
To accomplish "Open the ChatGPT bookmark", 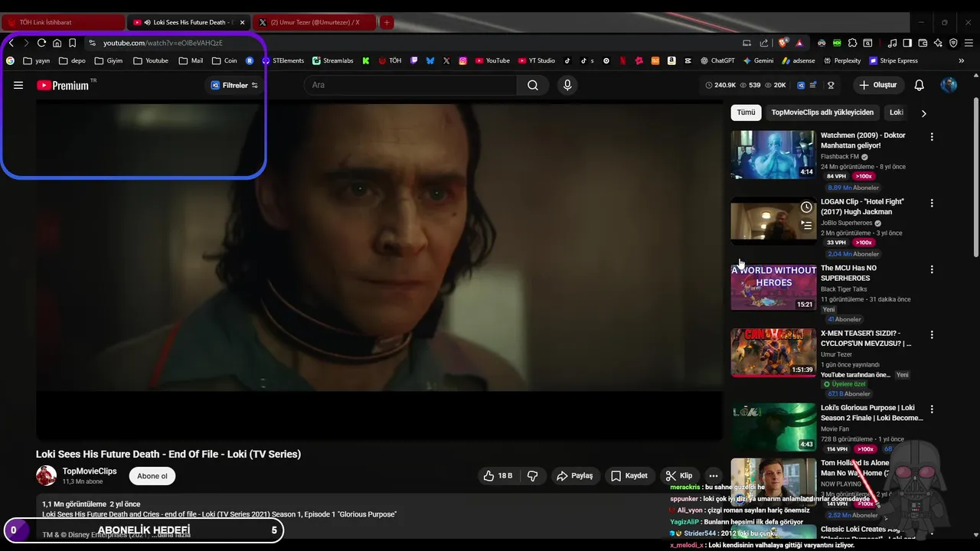I will click(717, 60).
